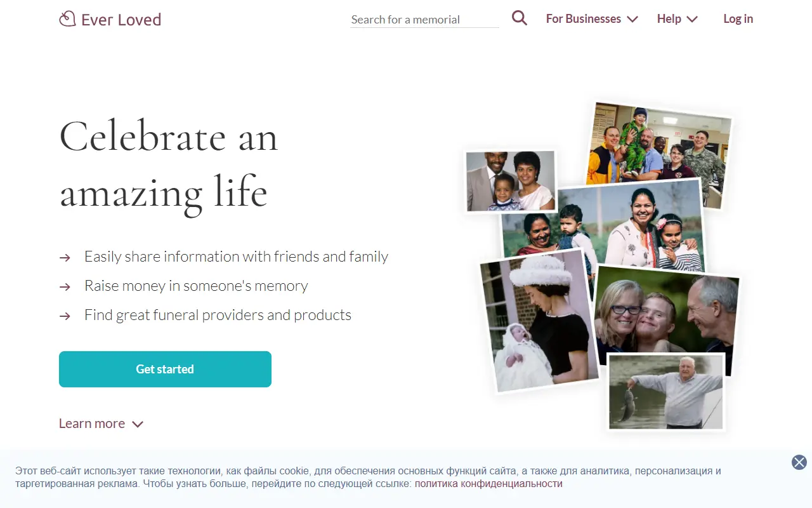
Task: Select family portrait with man in suit
Action: coord(511,181)
